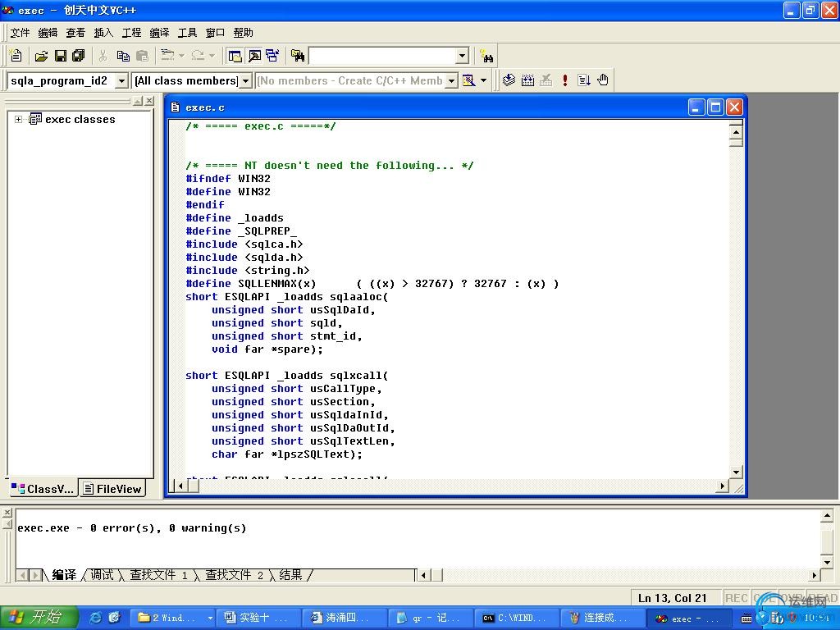840x630 pixels.
Task: Click the Ln 13, Col 21 status indicator
Action: (x=673, y=598)
